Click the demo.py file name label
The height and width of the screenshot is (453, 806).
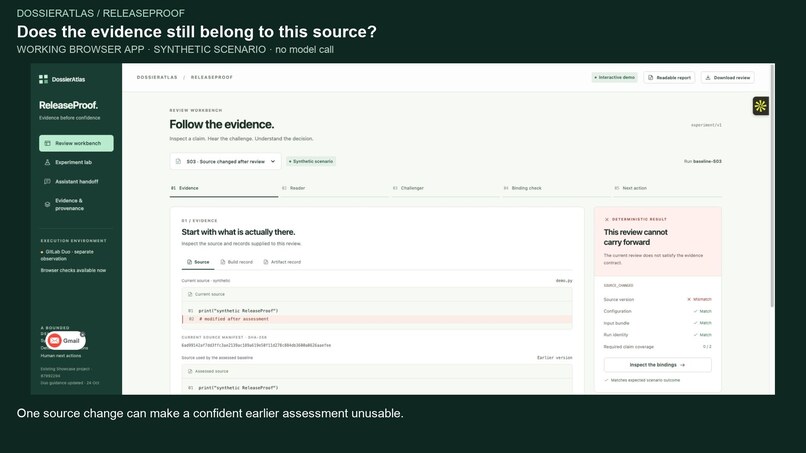coord(564,281)
